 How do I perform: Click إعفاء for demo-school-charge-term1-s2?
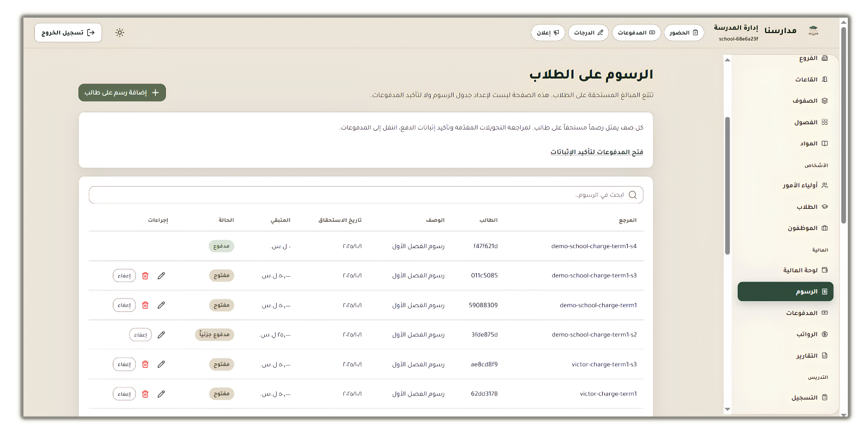[141, 335]
